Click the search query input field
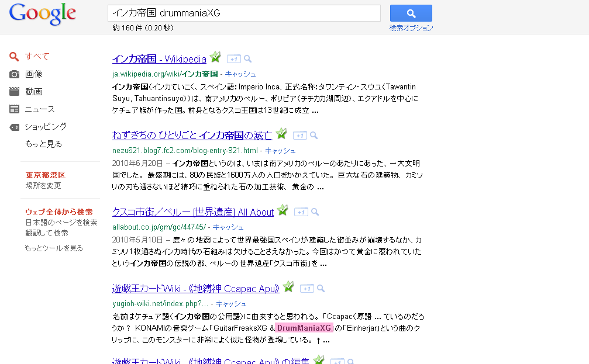The width and height of the screenshot is (589, 364). point(244,13)
